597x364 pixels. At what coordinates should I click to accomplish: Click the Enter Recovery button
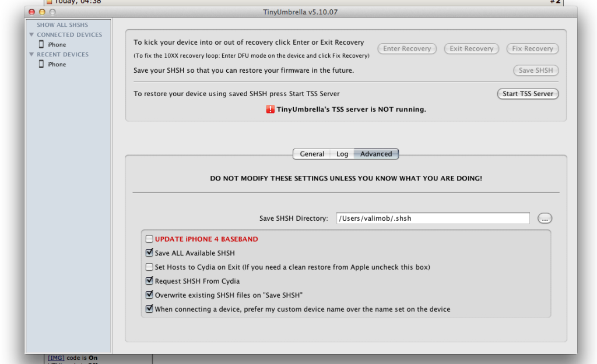click(407, 49)
